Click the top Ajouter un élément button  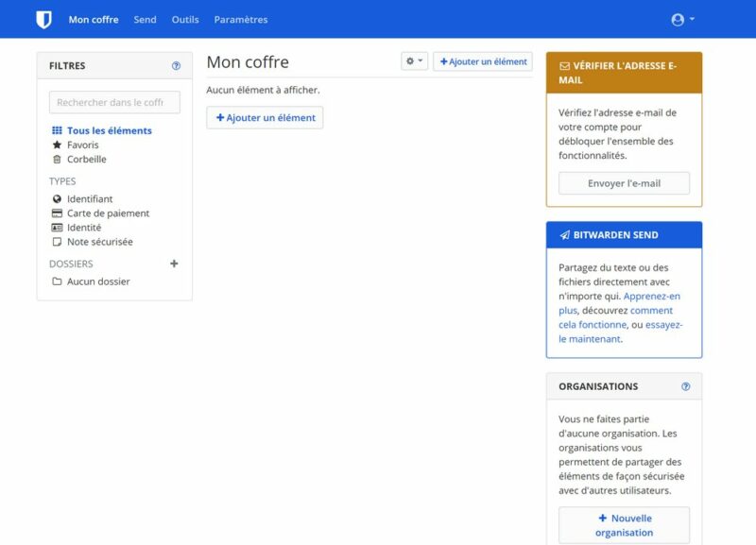click(x=483, y=61)
